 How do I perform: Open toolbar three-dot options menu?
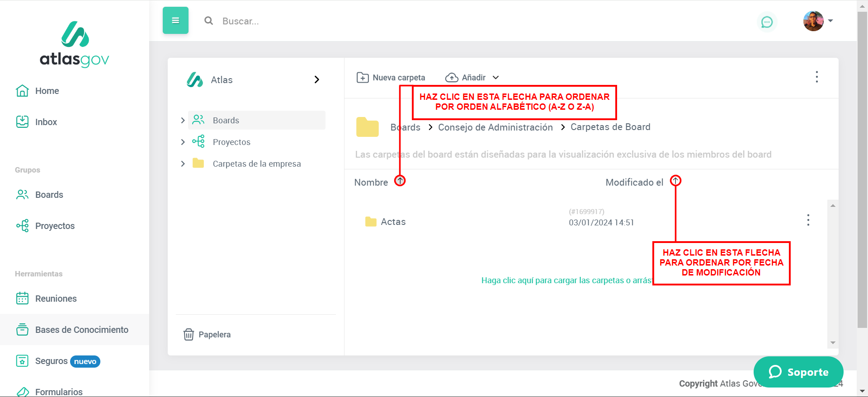tap(816, 77)
